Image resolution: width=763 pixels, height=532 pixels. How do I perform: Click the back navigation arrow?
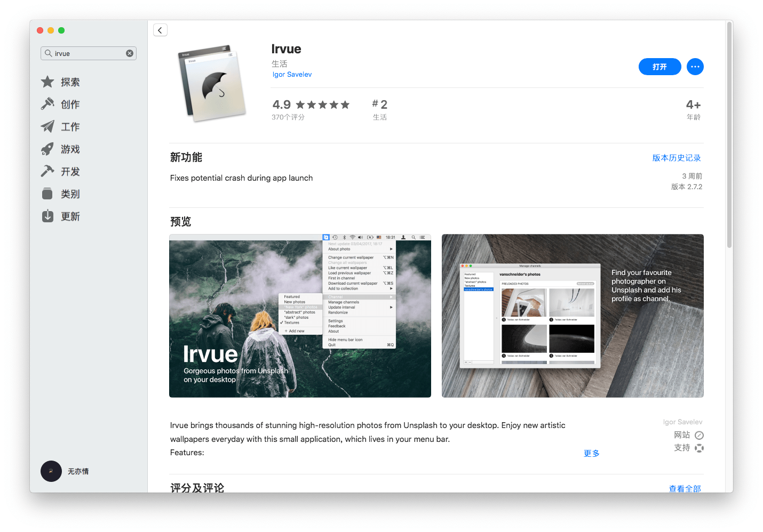coord(160,30)
